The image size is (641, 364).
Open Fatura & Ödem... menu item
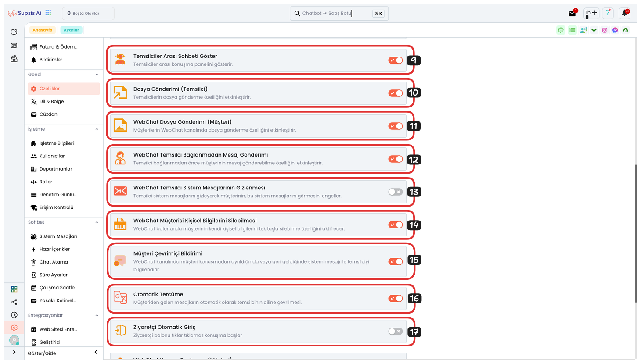click(x=64, y=47)
